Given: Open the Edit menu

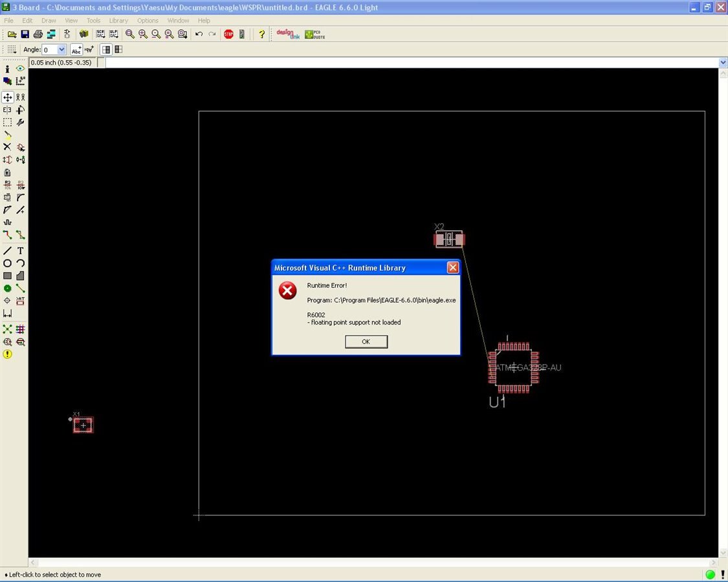Looking at the screenshot, I should [27, 21].
